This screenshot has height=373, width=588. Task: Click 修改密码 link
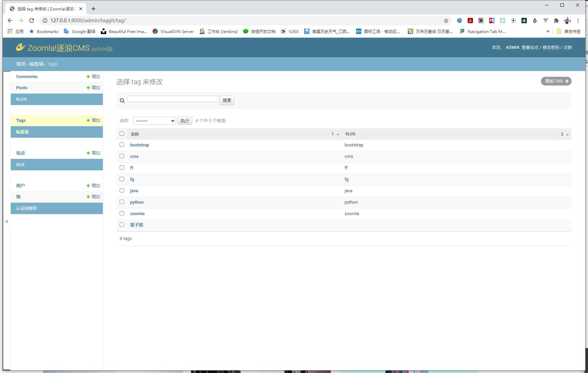tap(551, 47)
